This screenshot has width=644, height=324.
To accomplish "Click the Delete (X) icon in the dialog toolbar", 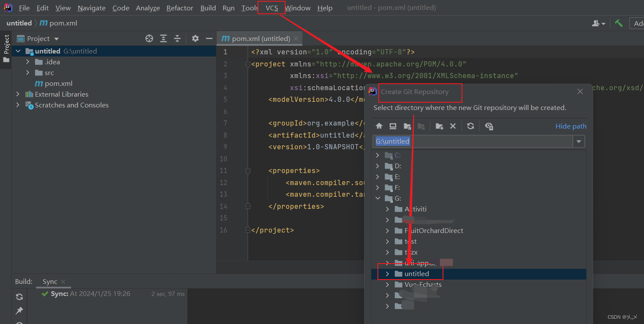I will pyautogui.click(x=453, y=126).
